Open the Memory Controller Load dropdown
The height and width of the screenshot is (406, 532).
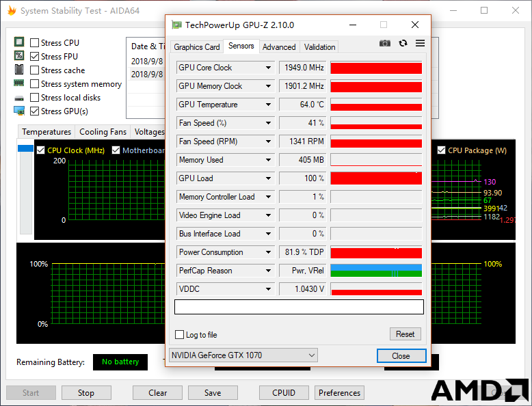tap(268, 197)
